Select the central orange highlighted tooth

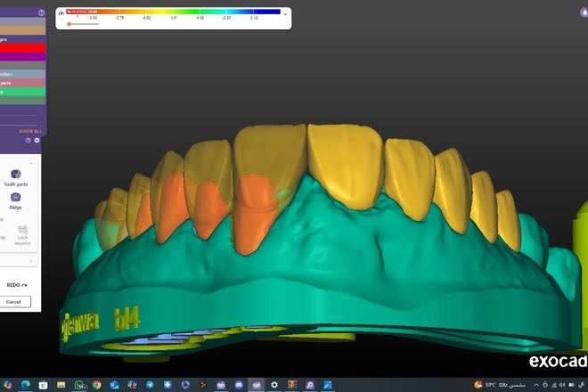point(256,214)
